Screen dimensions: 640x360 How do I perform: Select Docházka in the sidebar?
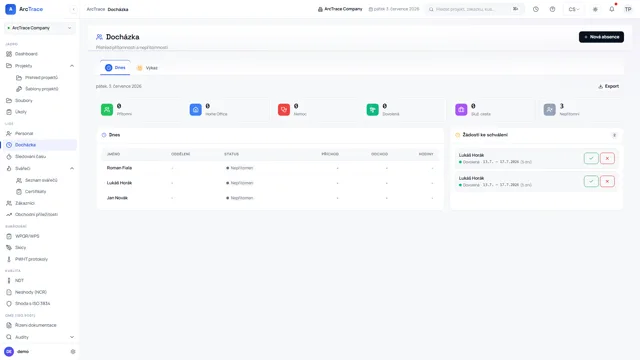(40, 145)
